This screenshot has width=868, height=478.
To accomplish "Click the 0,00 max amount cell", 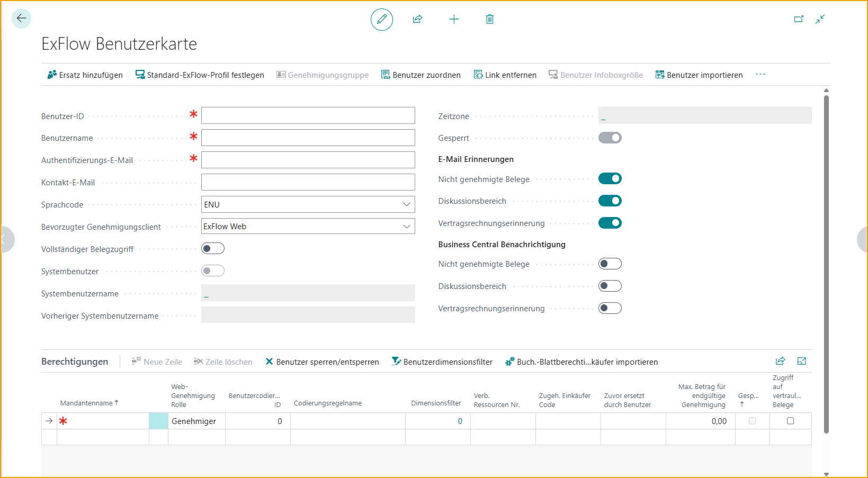I will point(700,421).
